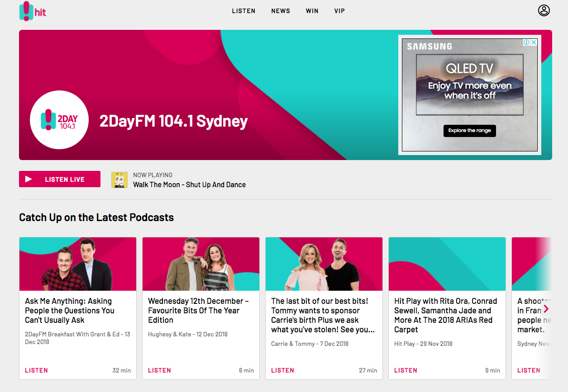Image resolution: width=568 pixels, height=392 pixels.
Task: Click 'Carrie & Tommy - 7 Dec 2018' byline
Action: pyautogui.click(x=310, y=344)
